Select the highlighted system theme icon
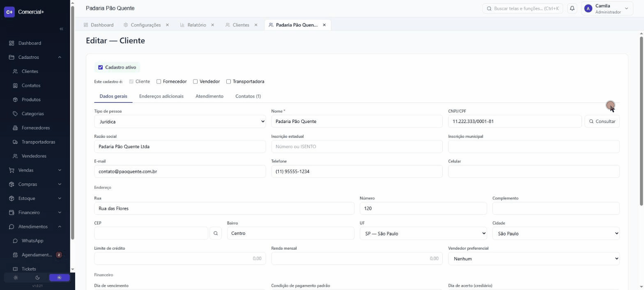This screenshot has height=290, width=644. coord(60,278)
